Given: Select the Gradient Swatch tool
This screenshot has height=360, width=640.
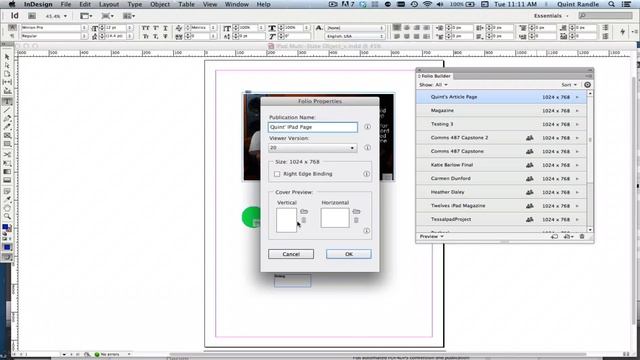Looking at the screenshot, I should coord(7,172).
